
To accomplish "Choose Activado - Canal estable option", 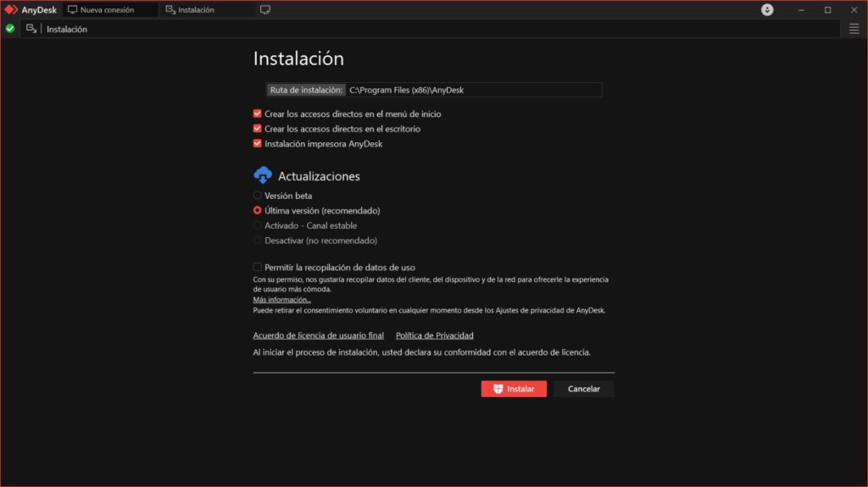I will coord(258,225).
